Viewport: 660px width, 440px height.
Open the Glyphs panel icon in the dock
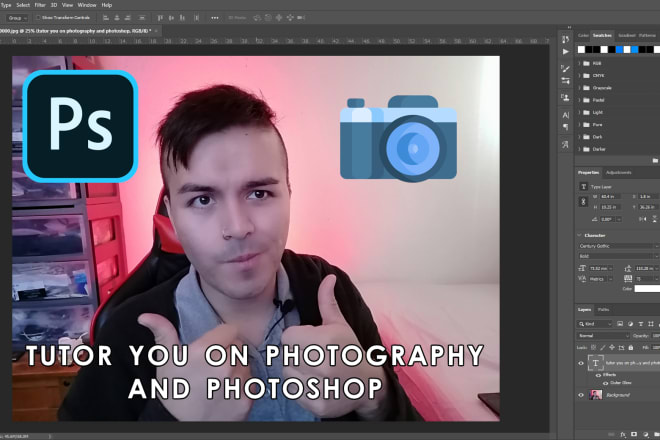pos(565,144)
